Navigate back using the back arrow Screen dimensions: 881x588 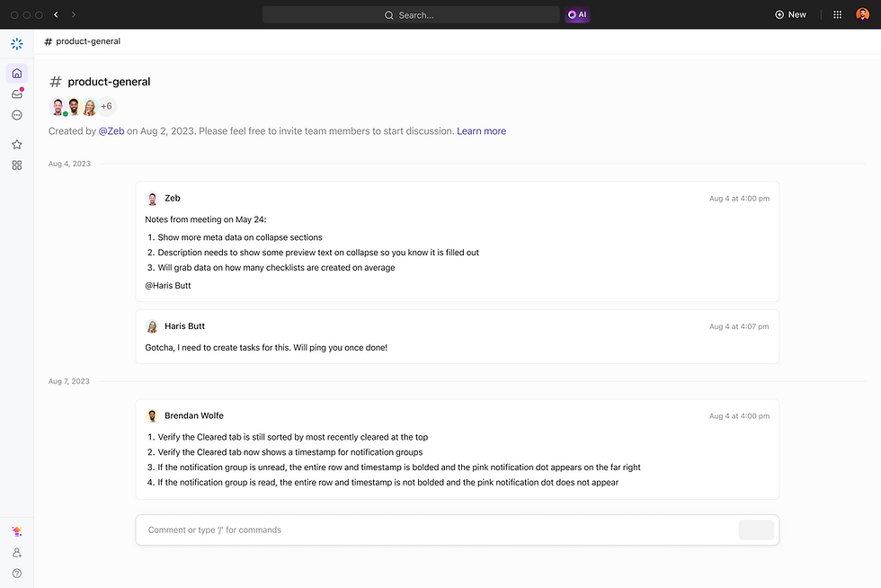55,14
